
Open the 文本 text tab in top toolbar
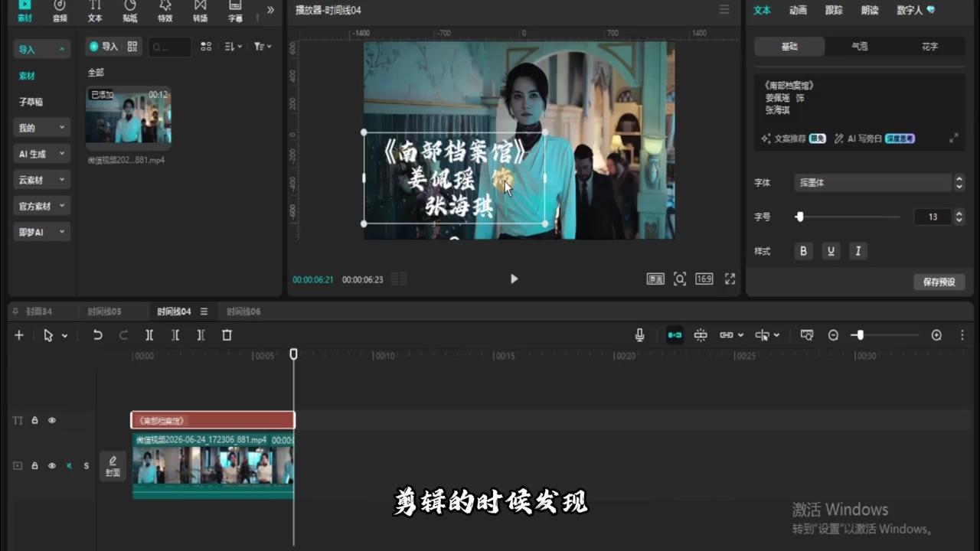[x=95, y=11]
